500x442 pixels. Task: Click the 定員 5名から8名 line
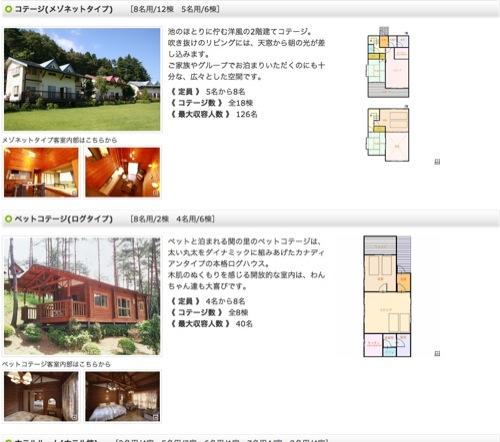pos(208,92)
